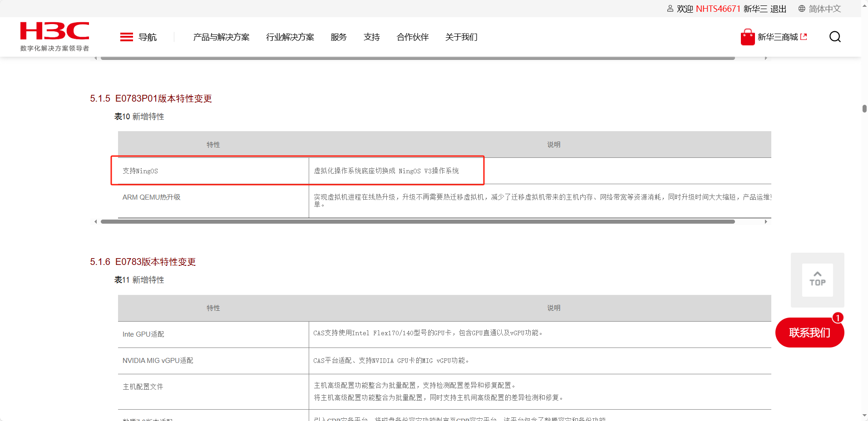Screen dimensions: 868x421
Task: Click the 将主机高级配置功能整合为批量配置 line
Action: 439,397
